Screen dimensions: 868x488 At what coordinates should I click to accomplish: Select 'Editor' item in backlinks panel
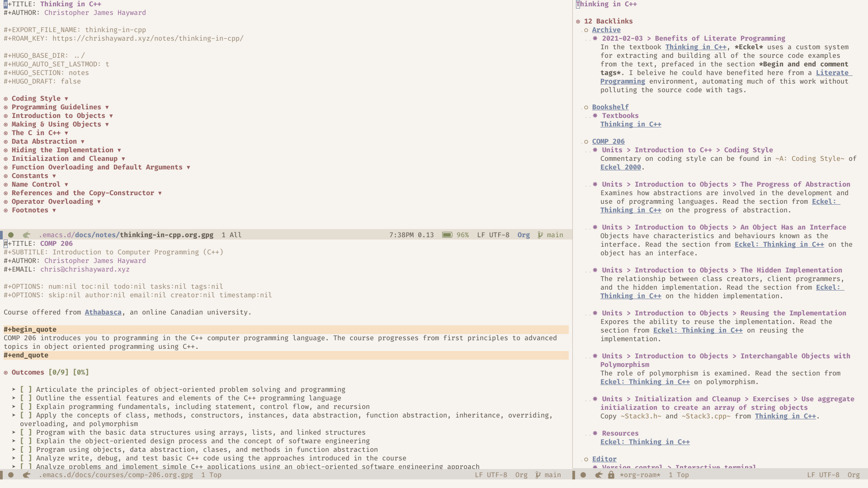click(604, 459)
